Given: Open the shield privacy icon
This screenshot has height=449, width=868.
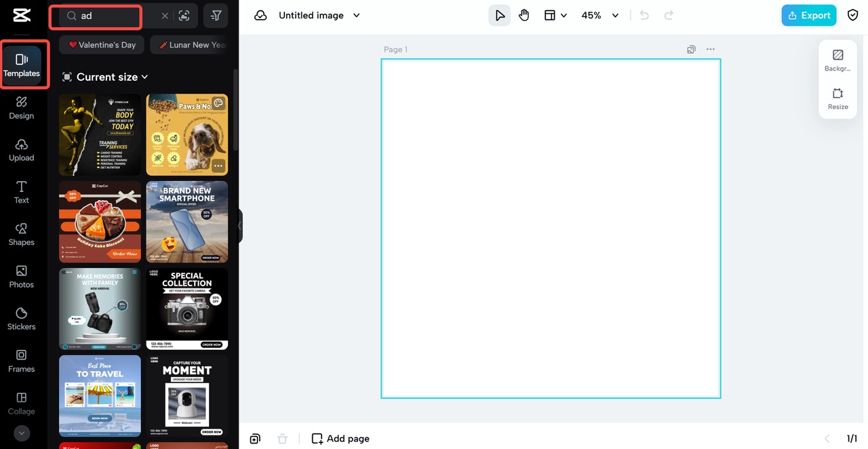Looking at the screenshot, I should [x=853, y=16].
